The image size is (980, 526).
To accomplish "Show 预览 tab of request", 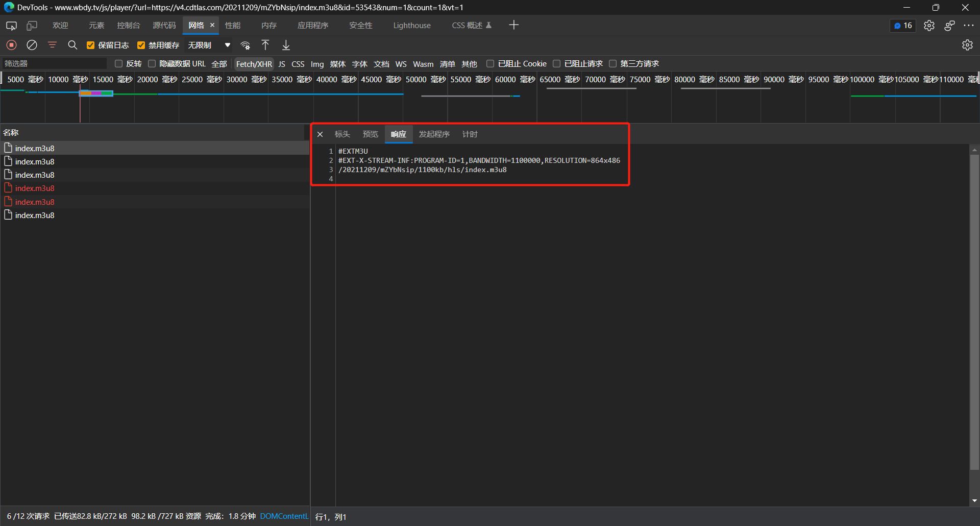I will [370, 134].
